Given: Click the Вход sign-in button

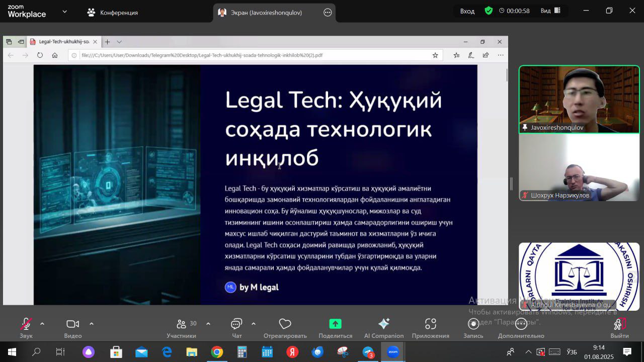Looking at the screenshot, I should pos(467,11).
